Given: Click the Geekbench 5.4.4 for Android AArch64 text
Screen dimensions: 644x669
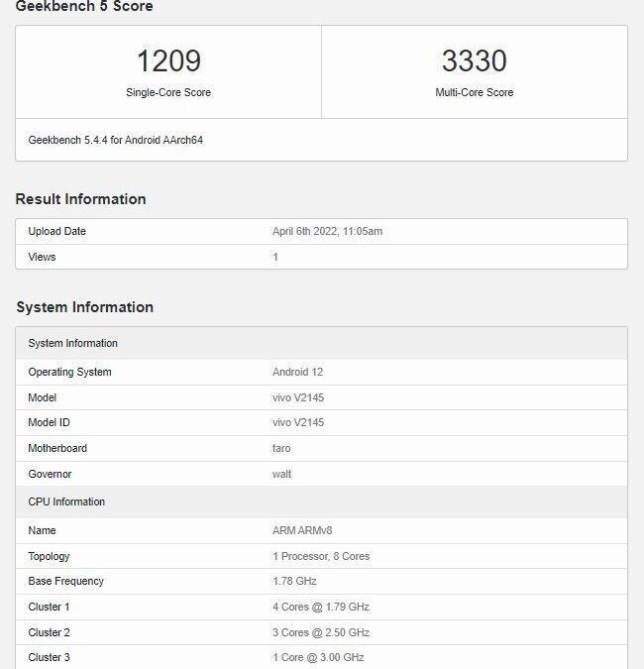Looking at the screenshot, I should pos(116,140).
